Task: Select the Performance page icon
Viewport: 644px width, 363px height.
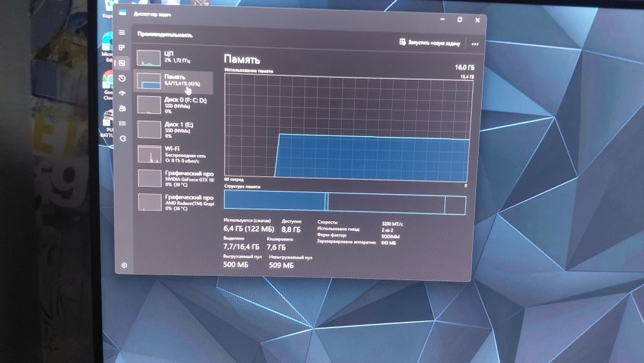Action: click(x=122, y=63)
